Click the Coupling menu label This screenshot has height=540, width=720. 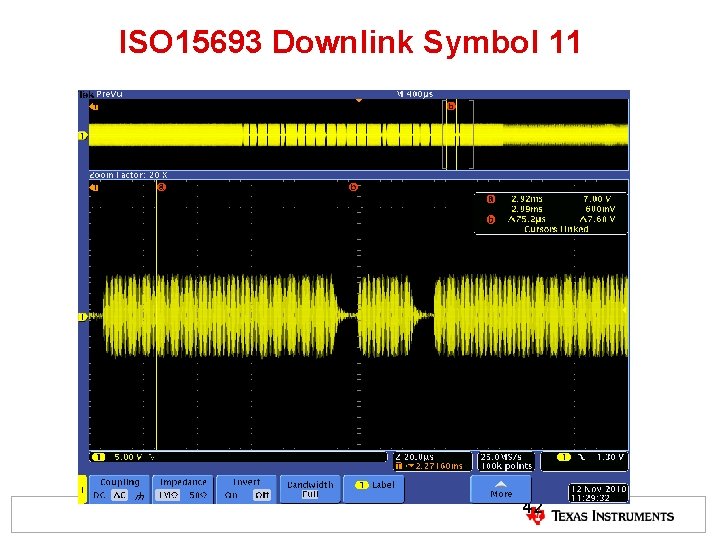119,482
